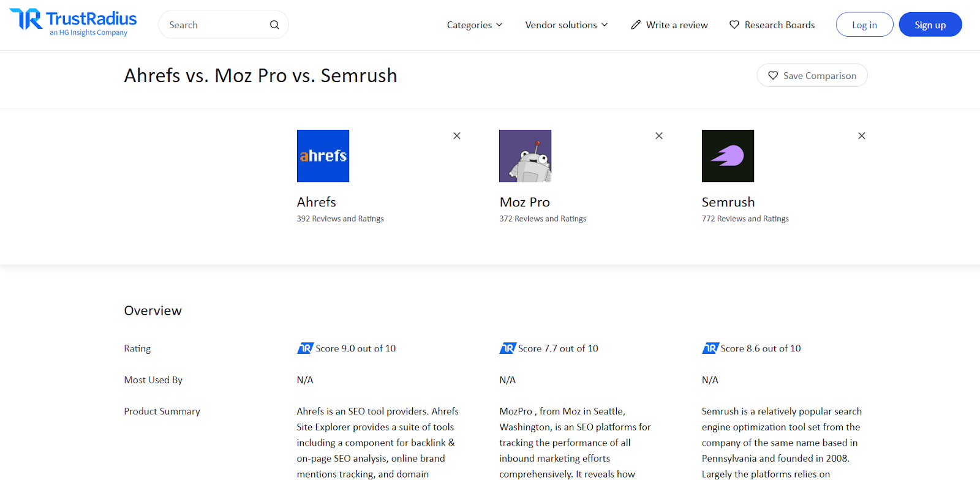Screen dimensions: 980x480
Task: Select the 'Score 9.0 out of 10' text
Action: 356,348
